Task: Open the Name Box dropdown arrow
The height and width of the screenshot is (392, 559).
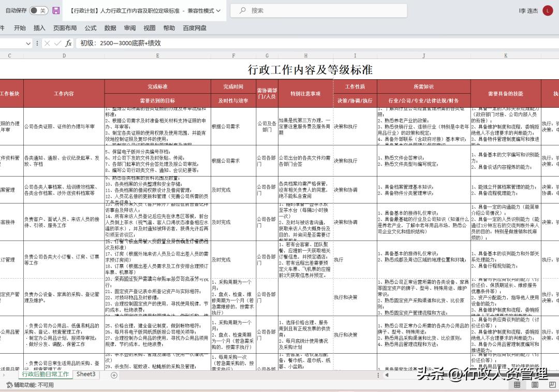Action: pos(28,43)
